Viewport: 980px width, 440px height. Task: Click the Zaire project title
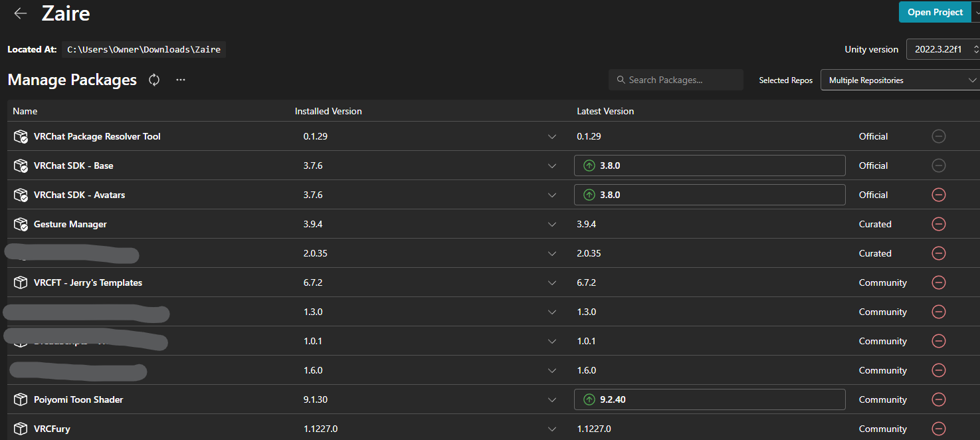(66, 13)
